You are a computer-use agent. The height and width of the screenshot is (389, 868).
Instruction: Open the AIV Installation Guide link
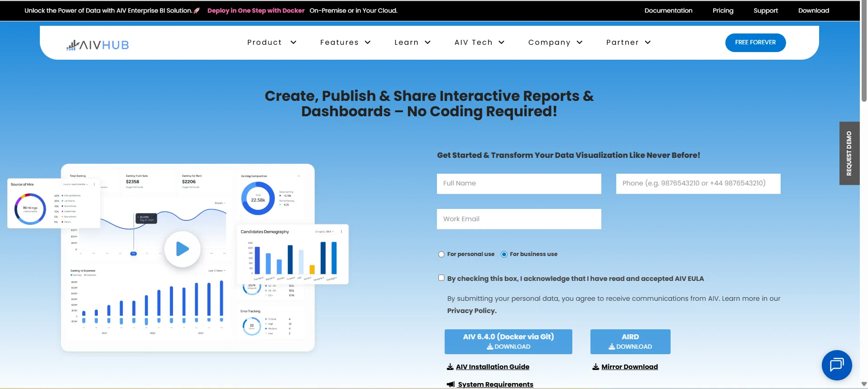pos(493,367)
